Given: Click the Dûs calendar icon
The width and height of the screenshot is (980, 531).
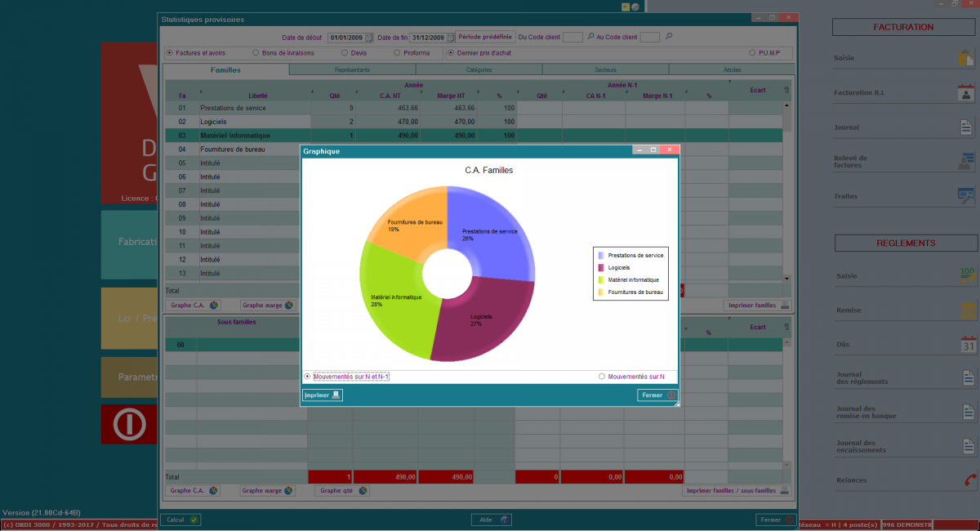Looking at the screenshot, I should pyautogui.click(x=967, y=344).
